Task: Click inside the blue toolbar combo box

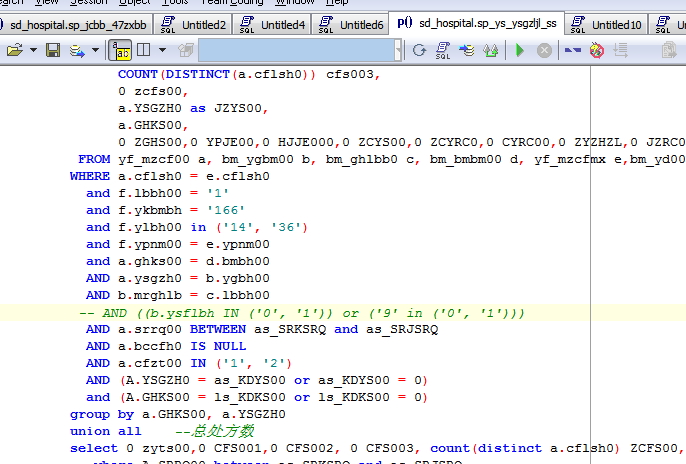Action: pyautogui.click(x=296, y=50)
